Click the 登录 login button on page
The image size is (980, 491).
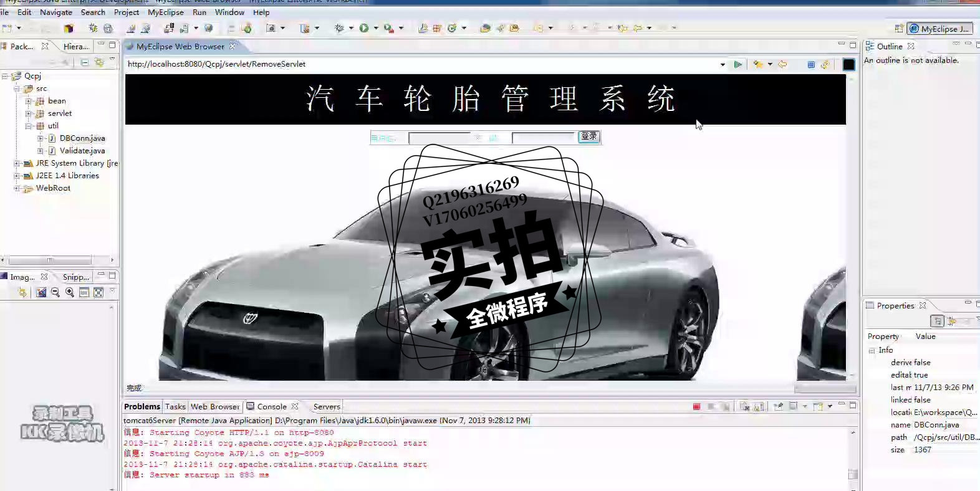pyautogui.click(x=588, y=136)
